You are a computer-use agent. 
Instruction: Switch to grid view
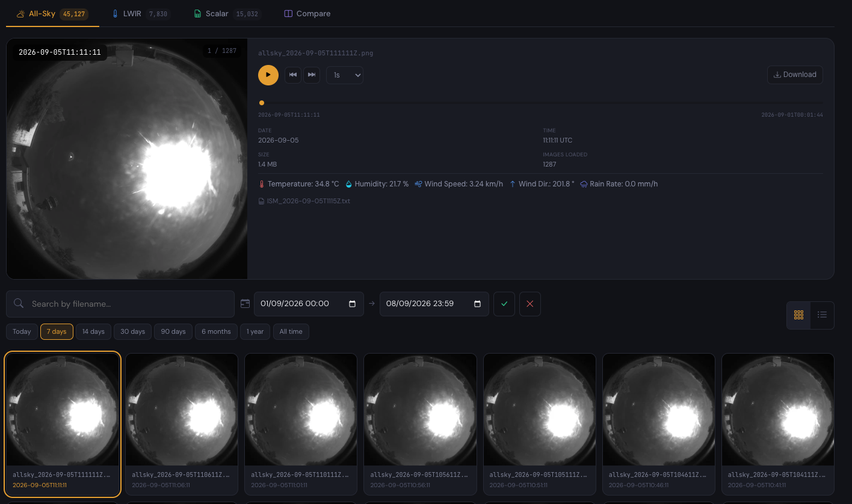pos(798,315)
